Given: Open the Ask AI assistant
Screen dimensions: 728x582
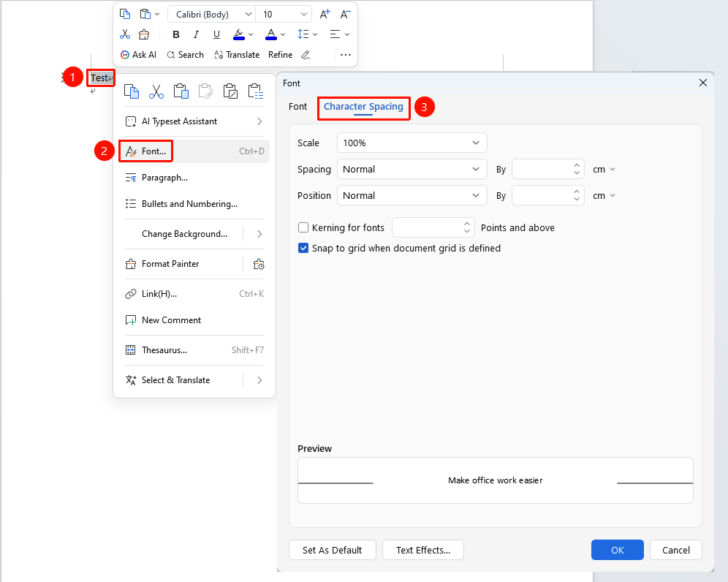Looking at the screenshot, I should point(138,55).
